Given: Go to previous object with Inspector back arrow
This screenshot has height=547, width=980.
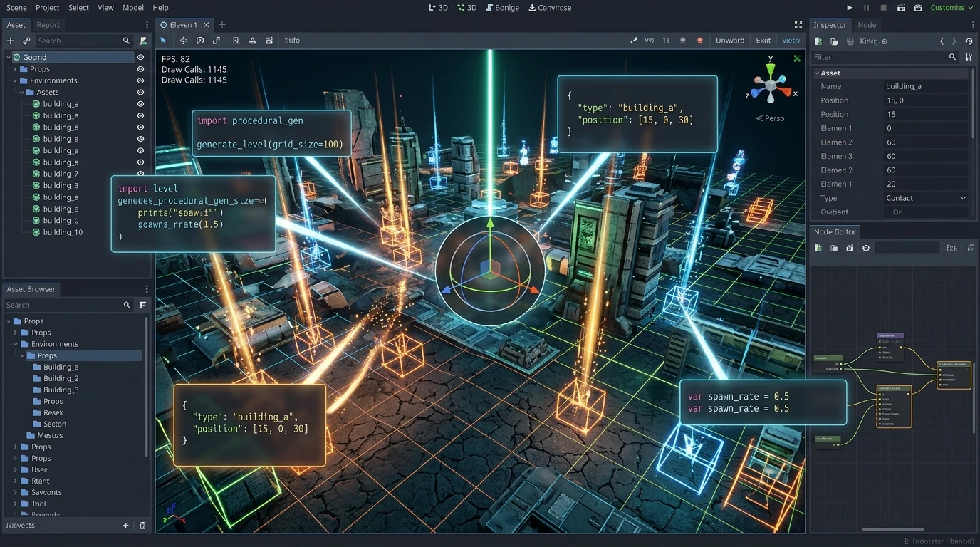Looking at the screenshot, I should tap(942, 41).
